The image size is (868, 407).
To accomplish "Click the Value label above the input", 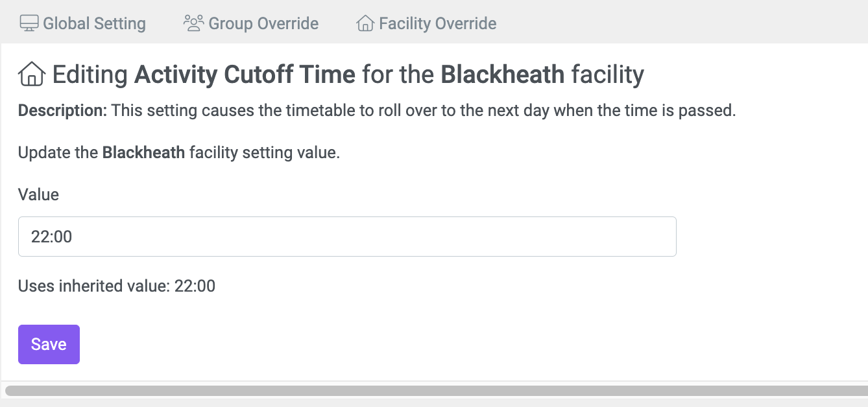I will (38, 194).
